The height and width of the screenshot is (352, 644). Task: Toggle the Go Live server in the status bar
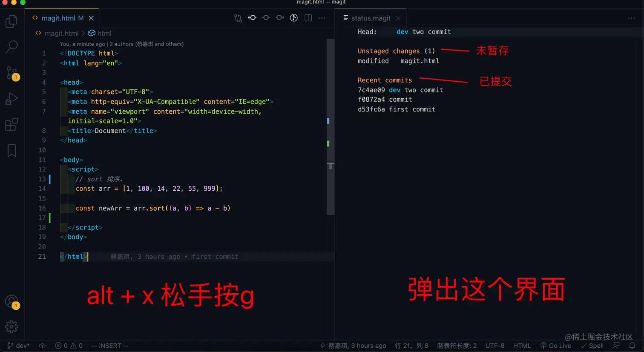point(556,346)
